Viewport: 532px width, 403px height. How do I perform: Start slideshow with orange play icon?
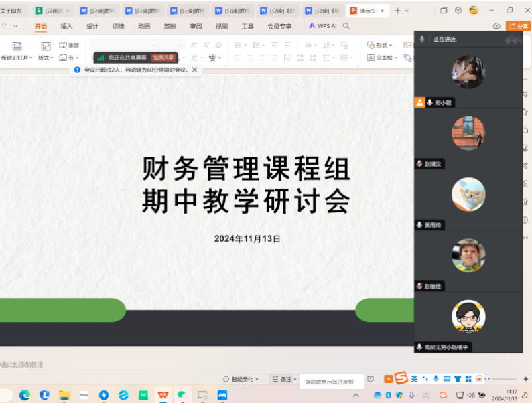point(389,379)
